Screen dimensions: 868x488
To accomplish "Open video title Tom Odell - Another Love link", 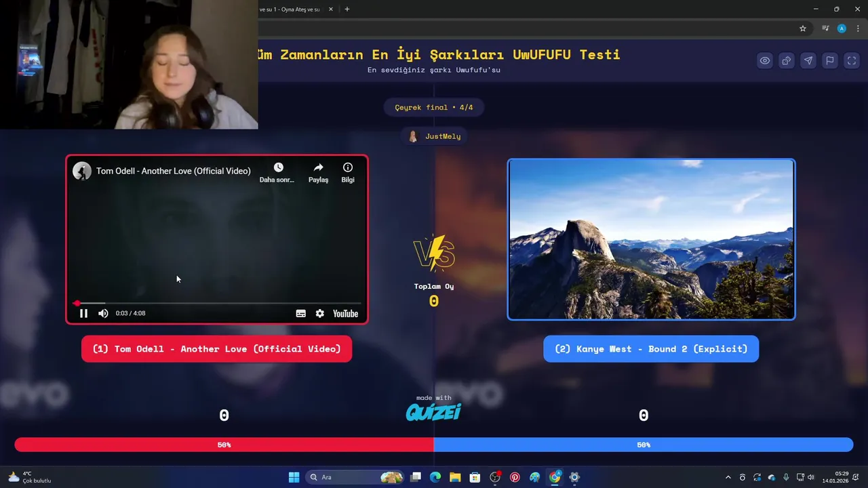I will [x=174, y=171].
